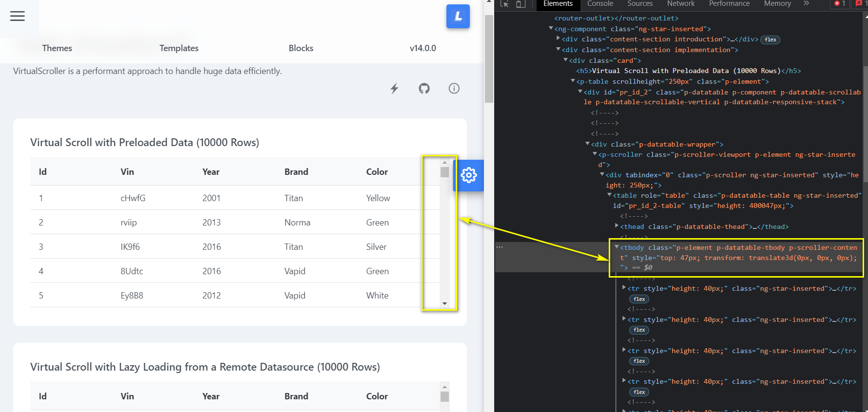Select the DevTools inspect element tool
The image size is (868, 412).
pyautogui.click(x=505, y=4)
